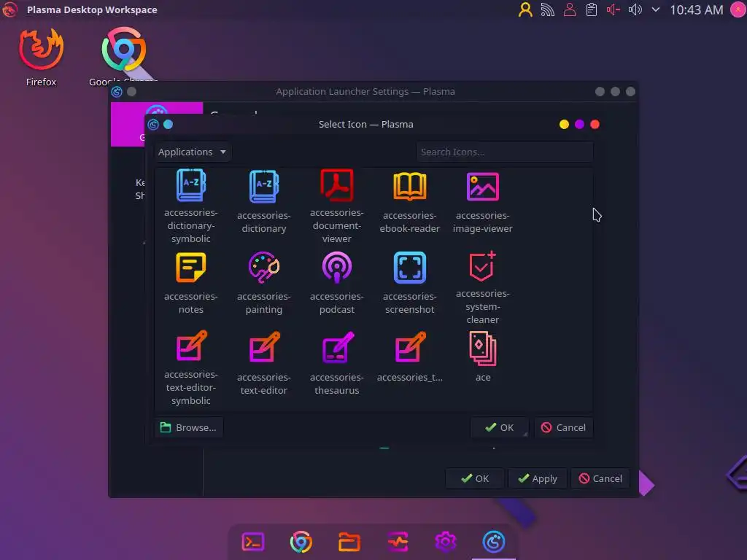747x560 pixels.
Task: Open the clipboard tray icon
Action: 591,9
